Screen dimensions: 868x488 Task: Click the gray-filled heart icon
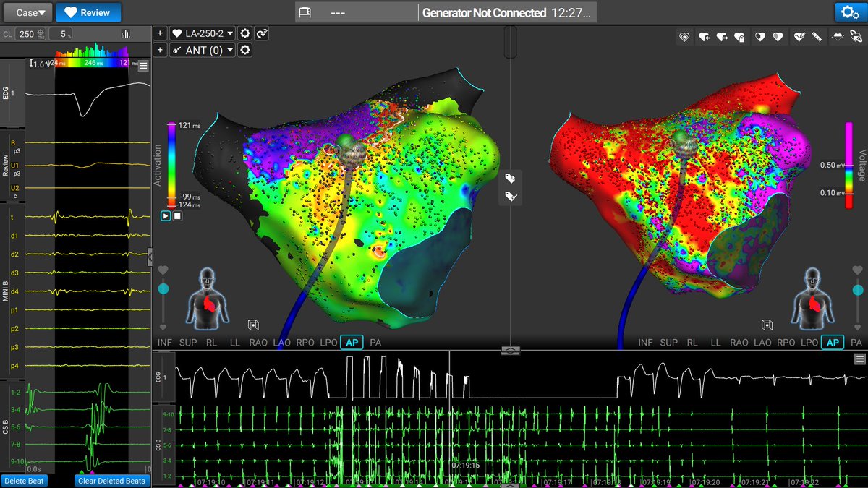coord(778,37)
